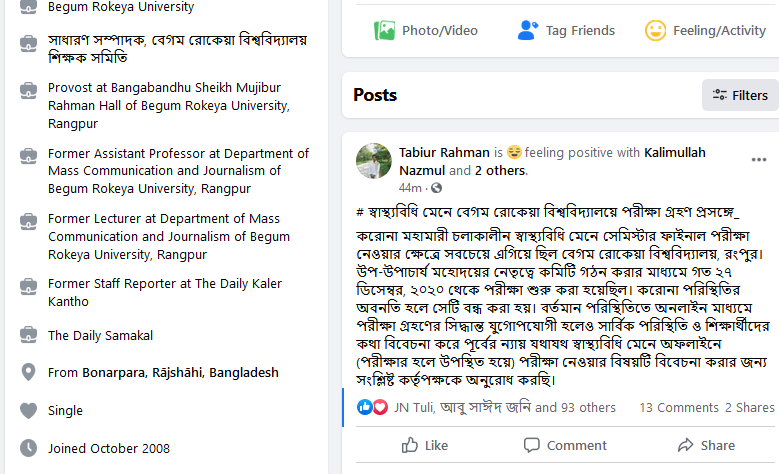Open Tabiur Rahman's profile picture thumbnail

pyautogui.click(x=373, y=160)
